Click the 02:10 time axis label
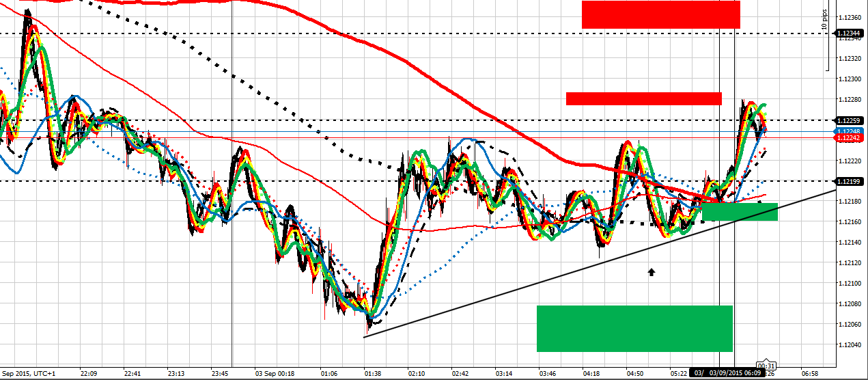This screenshot has width=868, height=380. pos(417,374)
